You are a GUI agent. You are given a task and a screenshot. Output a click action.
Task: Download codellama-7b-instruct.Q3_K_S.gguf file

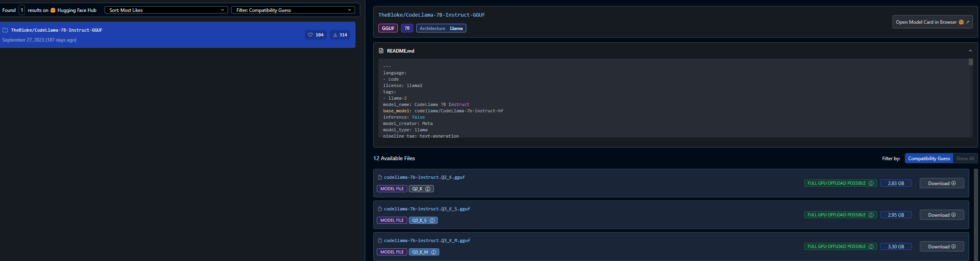click(942, 215)
